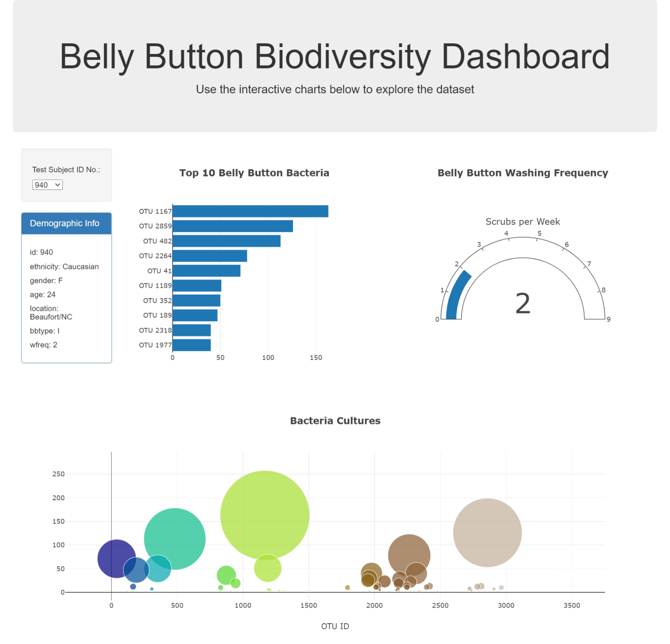Click the OTU 1977 bar at the bottom
The width and height of the screenshot is (670, 644).
point(191,345)
